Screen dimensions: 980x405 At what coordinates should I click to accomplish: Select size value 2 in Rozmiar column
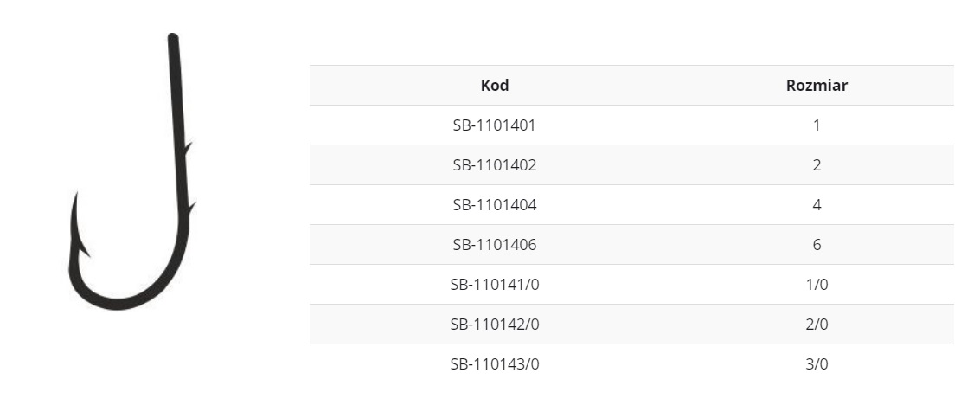point(817,165)
